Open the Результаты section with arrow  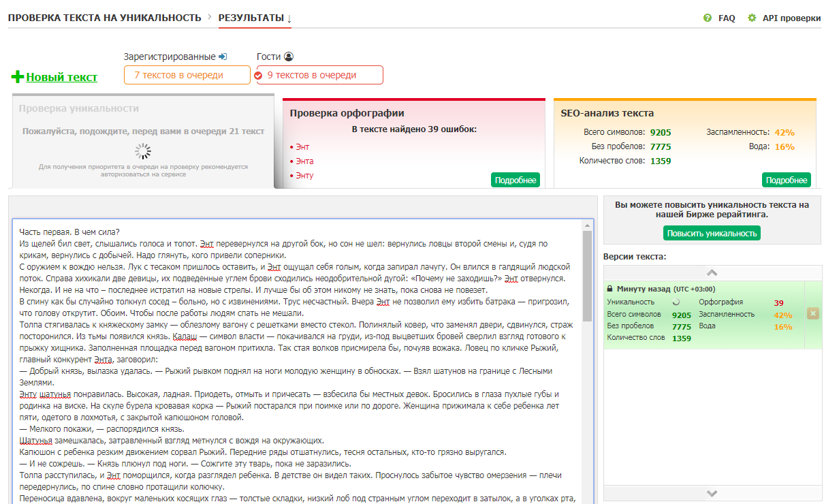pos(255,18)
